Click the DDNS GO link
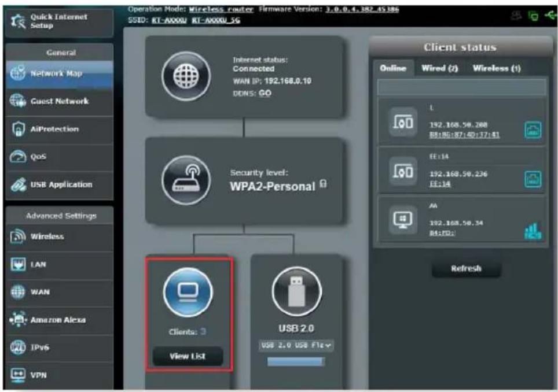This screenshot has width=558, height=392. tap(265, 94)
